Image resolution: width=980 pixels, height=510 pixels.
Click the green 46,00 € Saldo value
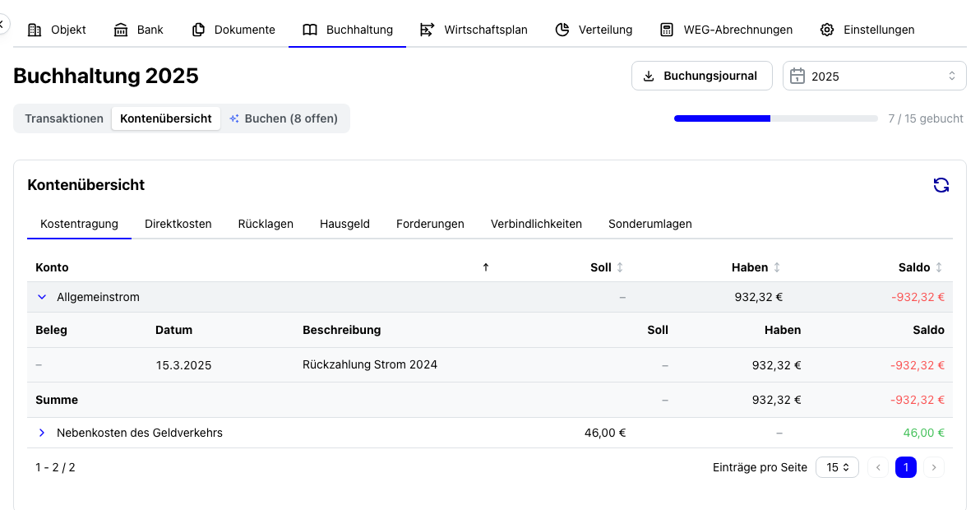tap(924, 433)
